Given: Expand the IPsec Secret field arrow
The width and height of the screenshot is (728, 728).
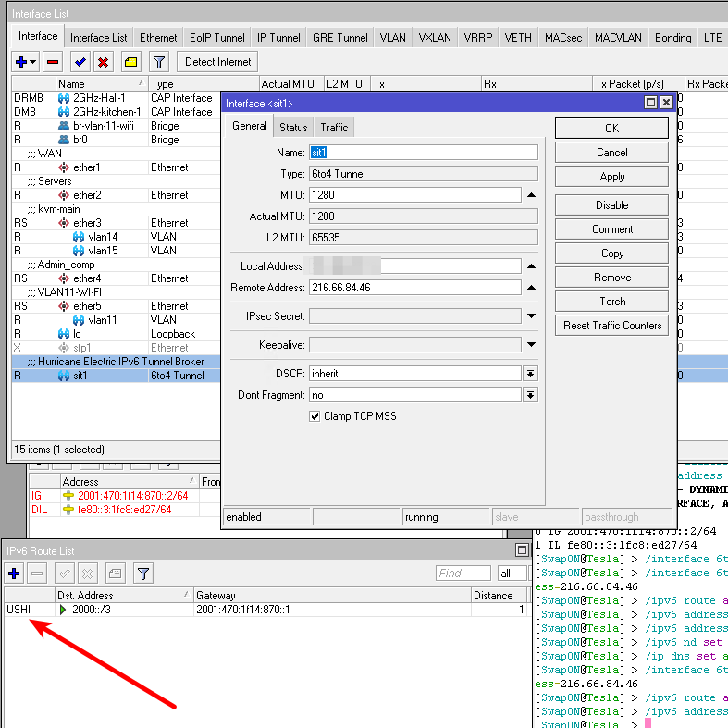Looking at the screenshot, I should pos(532,316).
